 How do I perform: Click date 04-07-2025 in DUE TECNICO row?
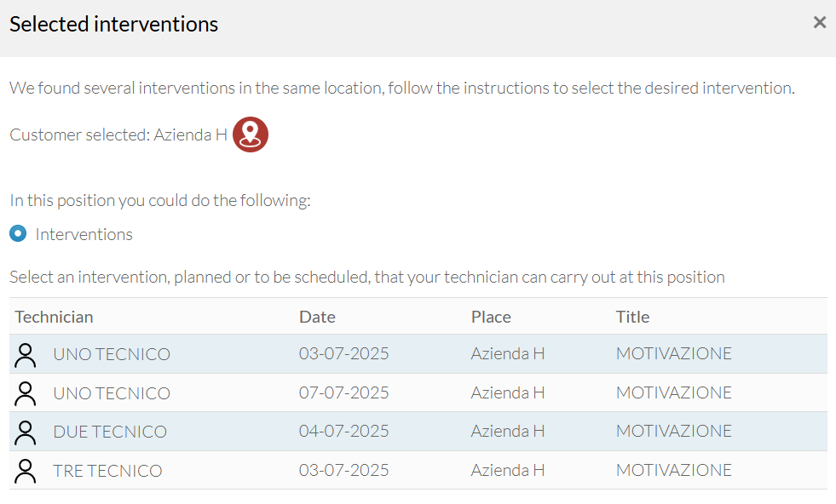tap(344, 431)
